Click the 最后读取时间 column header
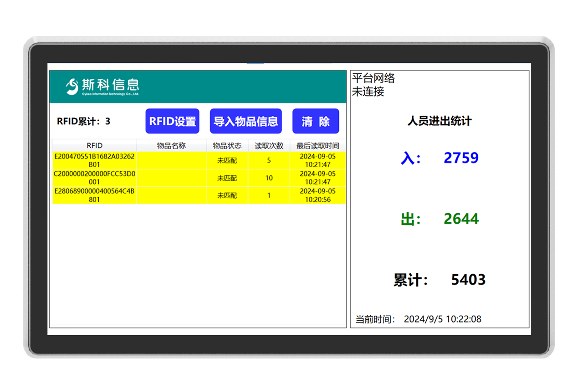Image resolution: width=588 pixels, height=389 pixels. point(317,145)
